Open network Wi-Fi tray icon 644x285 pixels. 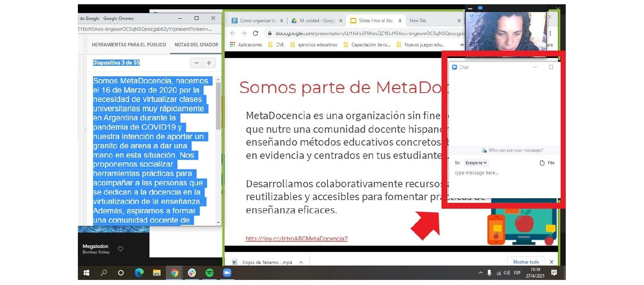click(x=498, y=273)
